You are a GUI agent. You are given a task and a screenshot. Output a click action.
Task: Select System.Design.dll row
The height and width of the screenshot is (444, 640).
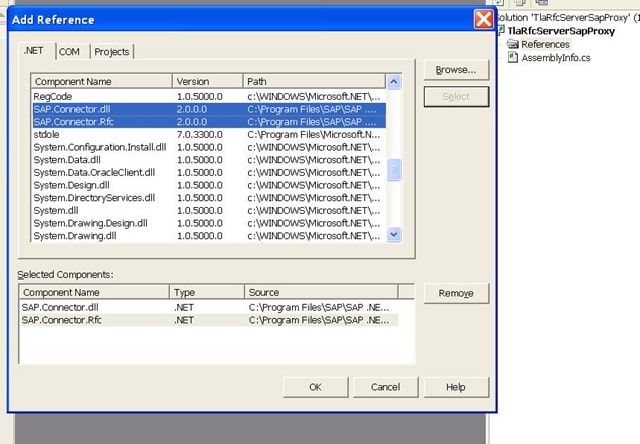tap(209, 185)
